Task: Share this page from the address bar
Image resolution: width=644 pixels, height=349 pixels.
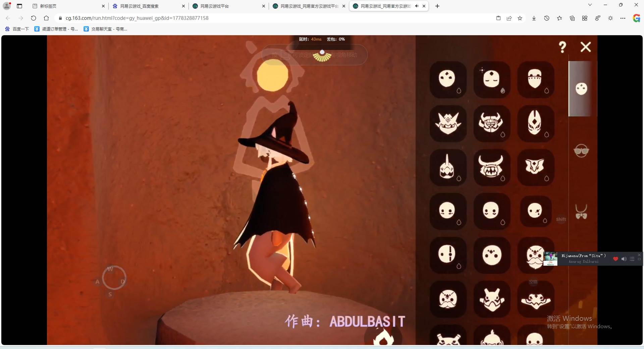Action: [509, 18]
